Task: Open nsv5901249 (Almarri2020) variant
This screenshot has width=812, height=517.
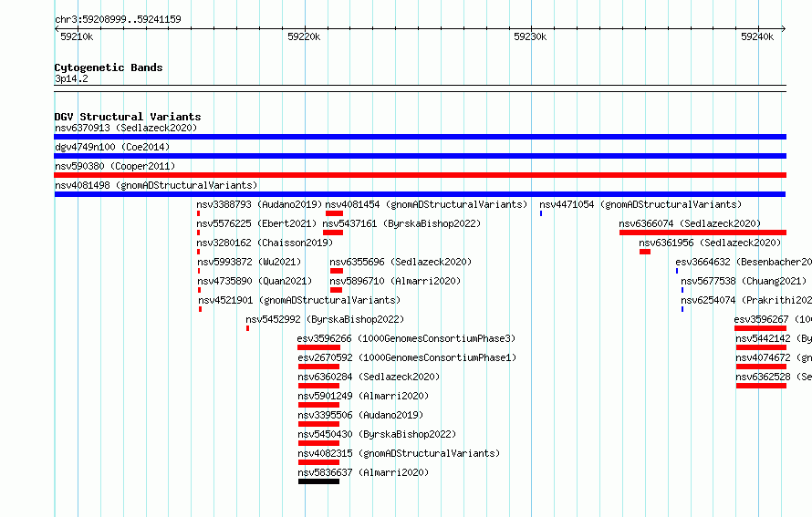Action: click(x=363, y=396)
